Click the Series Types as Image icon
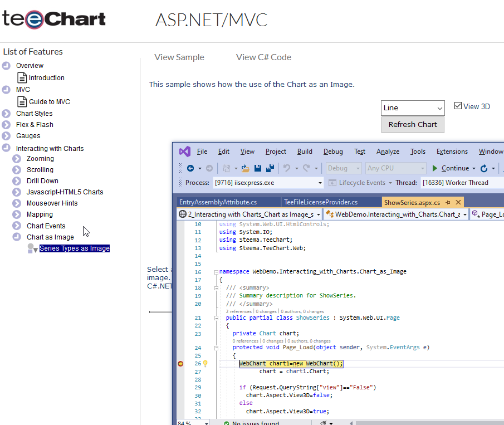This screenshot has height=425, width=504. [32, 248]
